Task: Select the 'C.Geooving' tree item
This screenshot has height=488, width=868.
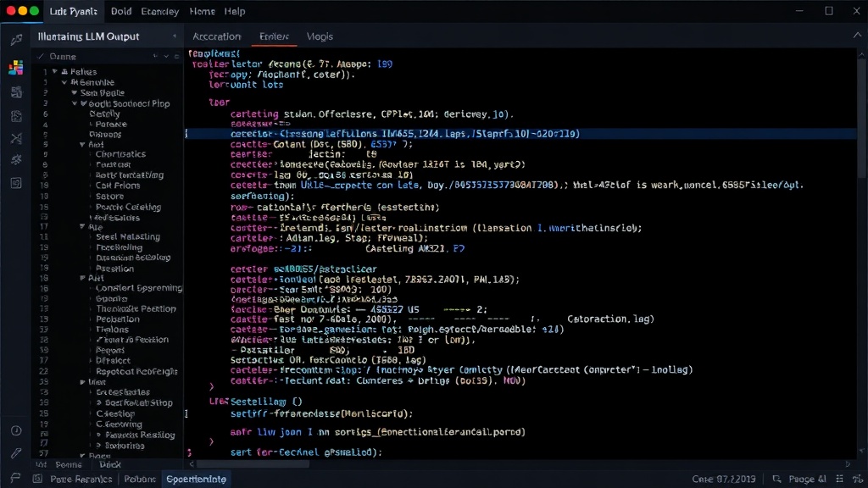Action: coord(119,424)
